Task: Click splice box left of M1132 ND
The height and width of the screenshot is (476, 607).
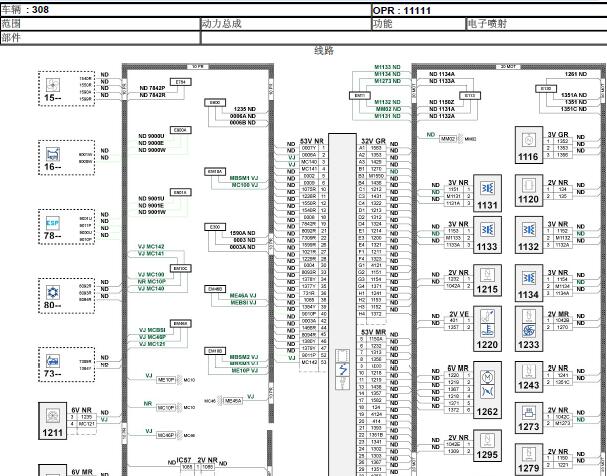Action: pyautogui.click(x=360, y=96)
